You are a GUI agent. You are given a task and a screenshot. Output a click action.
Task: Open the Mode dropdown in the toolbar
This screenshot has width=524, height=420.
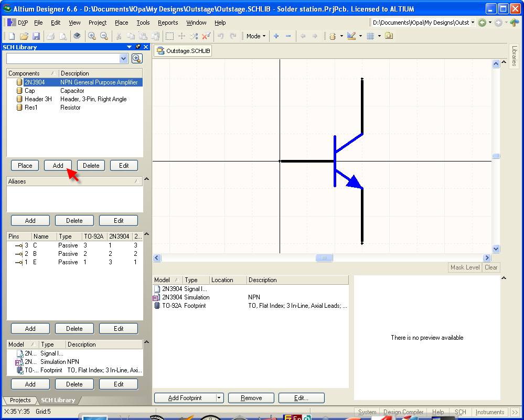[x=255, y=36]
